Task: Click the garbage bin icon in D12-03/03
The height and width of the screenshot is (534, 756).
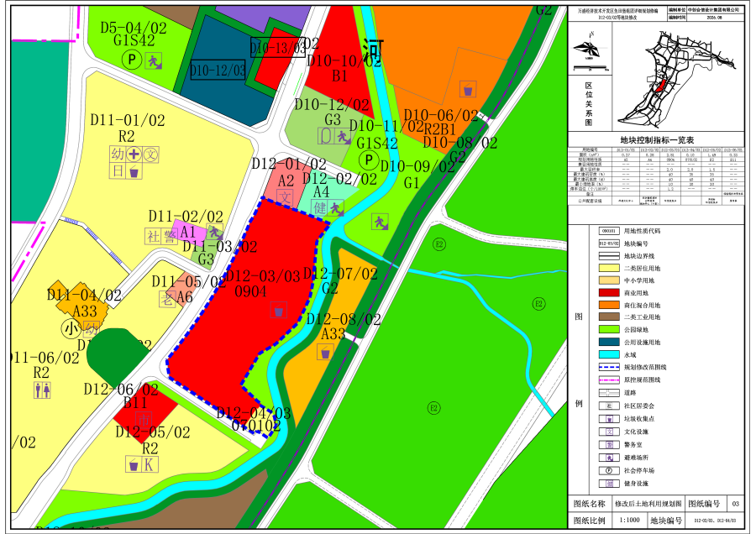Action: point(278,311)
